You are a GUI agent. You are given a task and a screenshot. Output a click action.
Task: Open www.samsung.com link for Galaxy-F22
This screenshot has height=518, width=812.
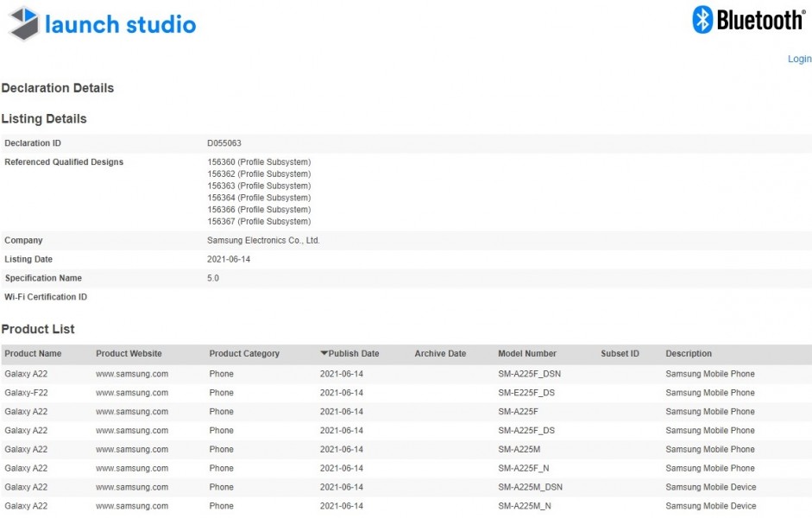click(x=131, y=393)
